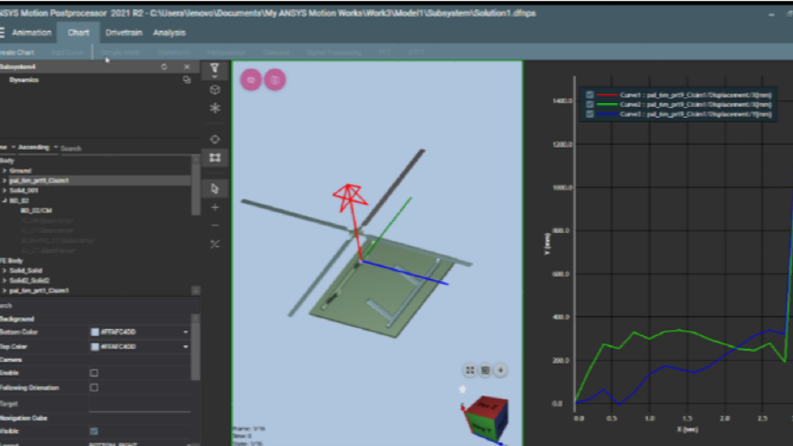Click the copy icon beside Dynamics

(187, 79)
